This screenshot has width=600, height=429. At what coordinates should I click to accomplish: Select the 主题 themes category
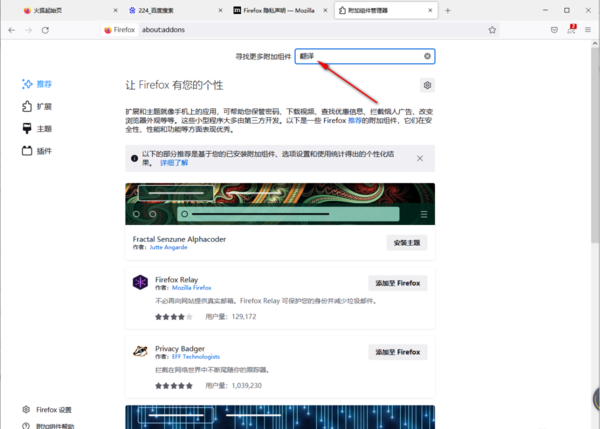(37, 128)
